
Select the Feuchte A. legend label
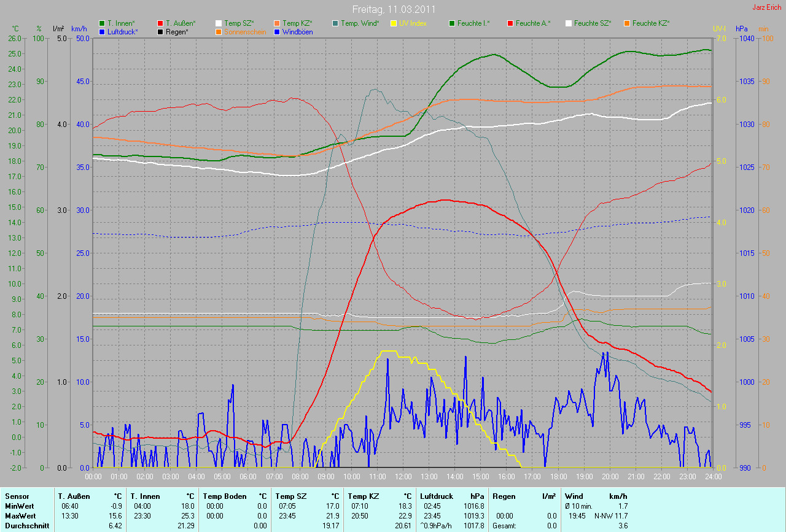tap(533, 23)
